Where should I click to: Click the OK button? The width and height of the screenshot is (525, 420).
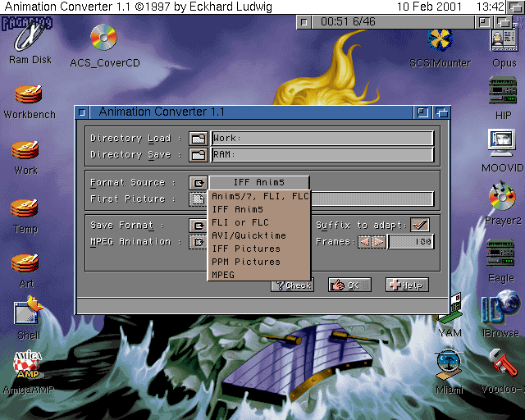[350, 285]
